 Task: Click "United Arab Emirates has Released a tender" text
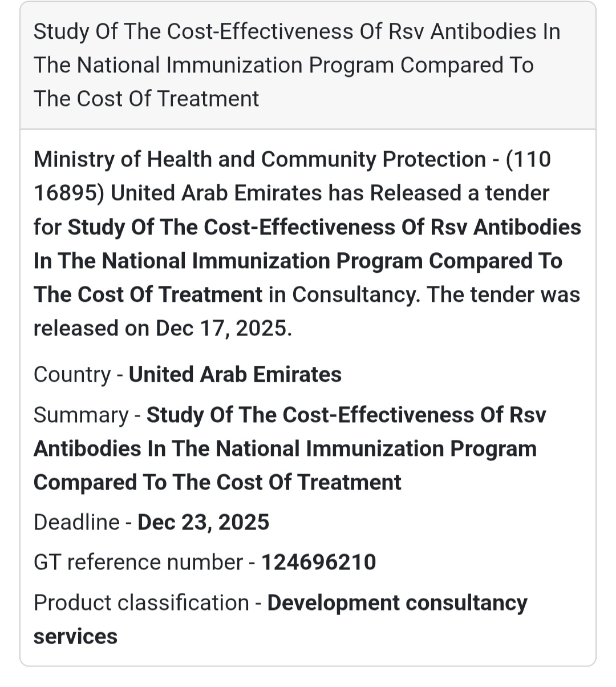pos(330,193)
